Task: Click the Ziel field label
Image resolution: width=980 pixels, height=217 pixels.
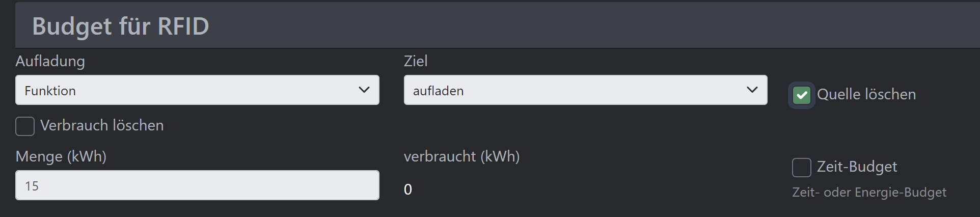Action: coord(416,61)
